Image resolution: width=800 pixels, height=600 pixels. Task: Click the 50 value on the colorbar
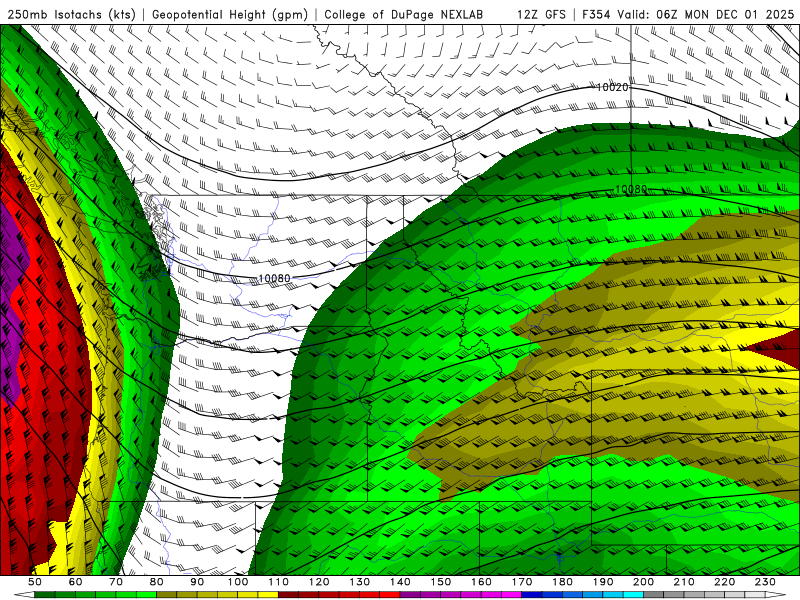(35, 582)
